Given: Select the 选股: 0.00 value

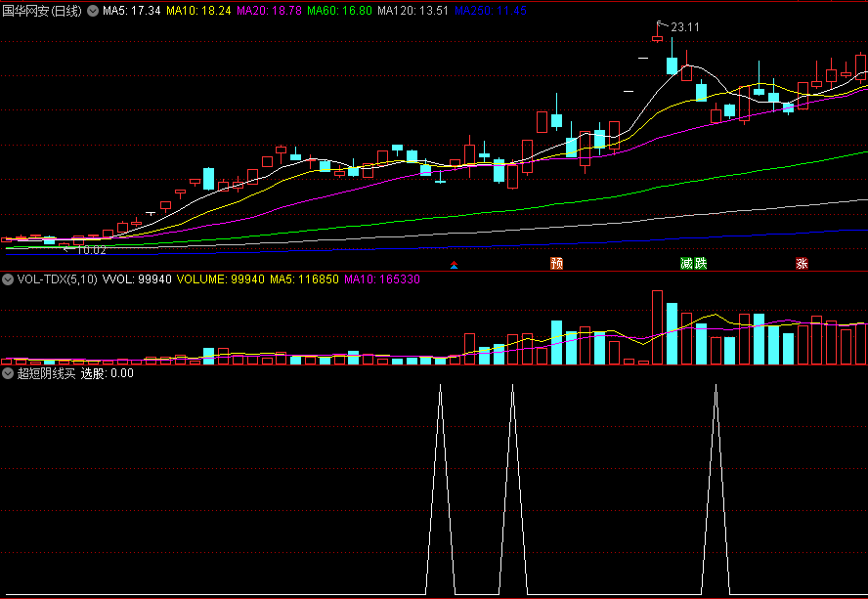Looking at the screenshot, I should pos(108,373).
